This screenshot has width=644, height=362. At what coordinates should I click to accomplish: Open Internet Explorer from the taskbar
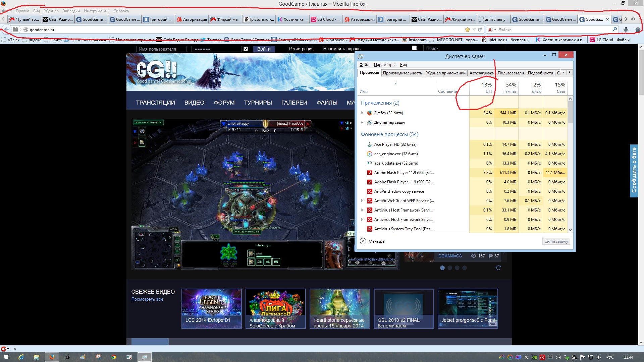click(x=21, y=357)
